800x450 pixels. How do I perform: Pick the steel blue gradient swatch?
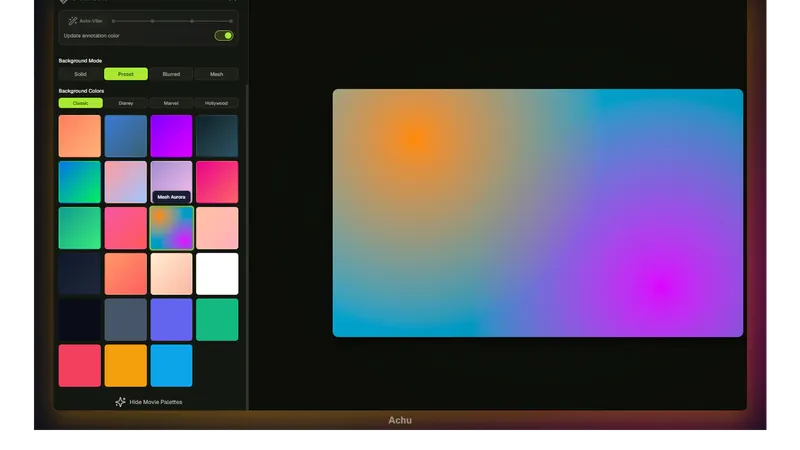[x=126, y=136]
